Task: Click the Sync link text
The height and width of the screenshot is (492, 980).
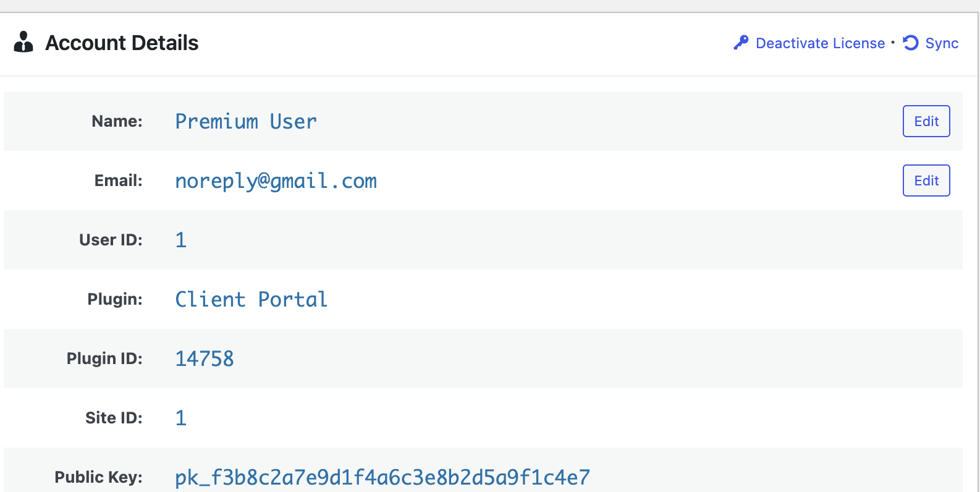Action: point(942,43)
